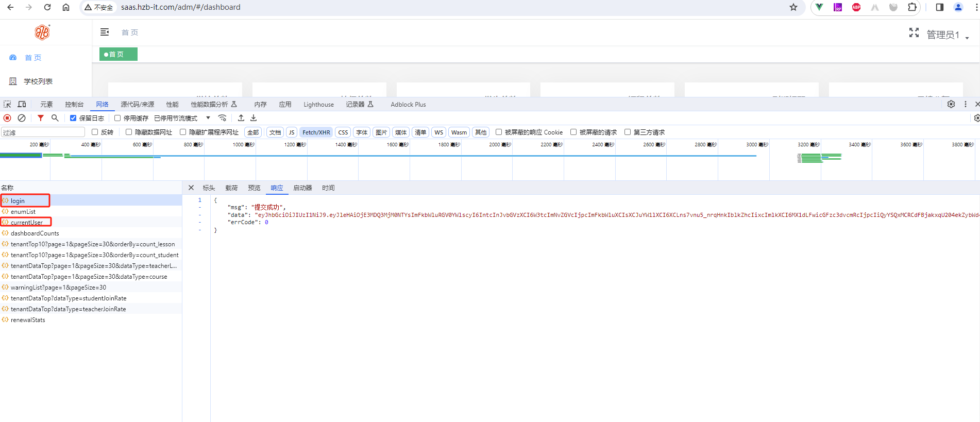980x422 pixels.
Task: Toggle the 反转 filter checkbox
Action: click(95, 132)
